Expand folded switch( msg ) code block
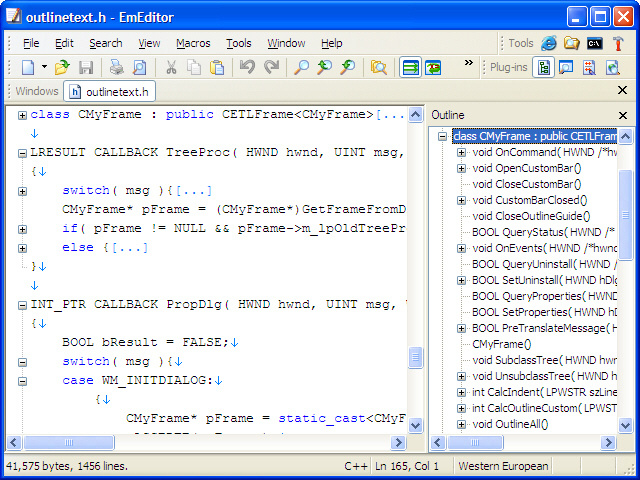The width and height of the screenshot is (640, 480). (22, 191)
